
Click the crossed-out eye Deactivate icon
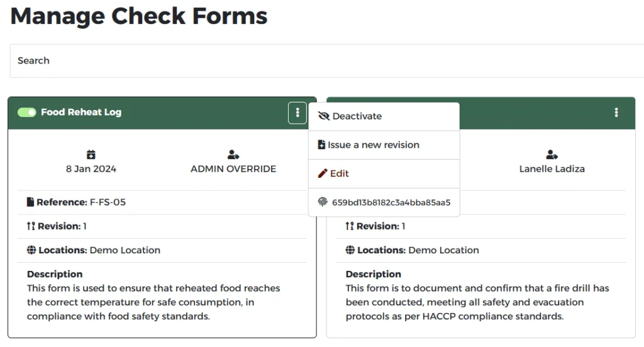point(324,116)
